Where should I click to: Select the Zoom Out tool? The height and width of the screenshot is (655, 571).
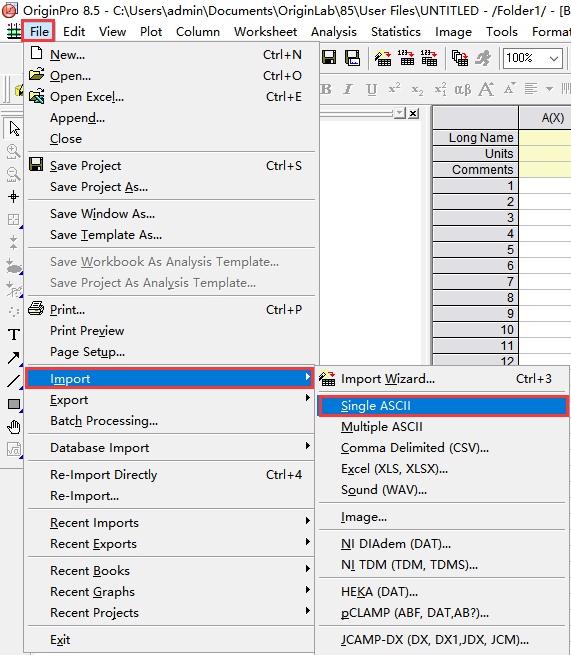coord(13,174)
